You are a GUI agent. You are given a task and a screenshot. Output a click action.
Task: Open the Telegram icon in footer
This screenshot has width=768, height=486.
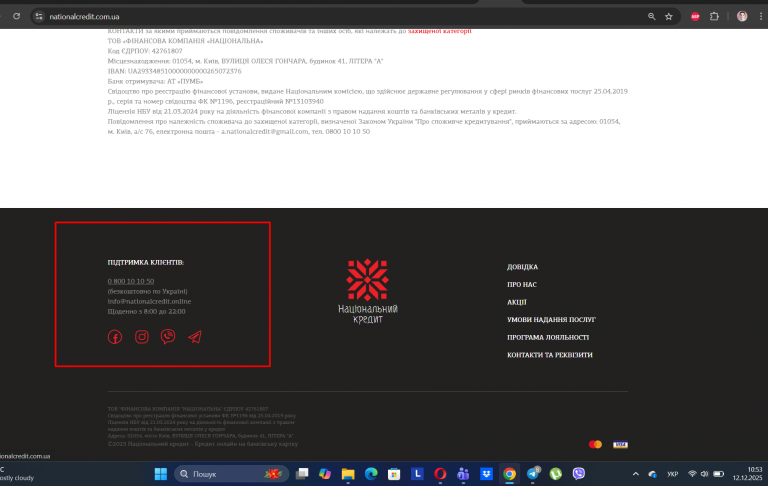[x=194, y=337]
